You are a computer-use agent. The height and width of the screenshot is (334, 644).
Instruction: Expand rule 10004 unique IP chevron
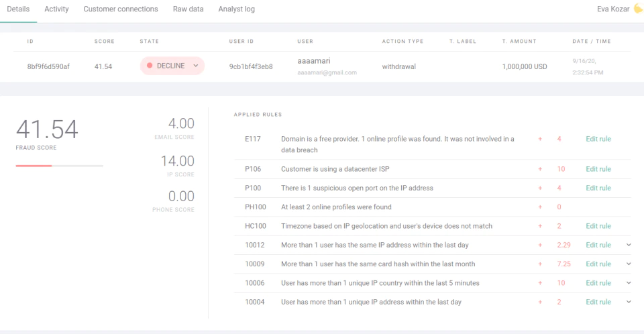629,302
